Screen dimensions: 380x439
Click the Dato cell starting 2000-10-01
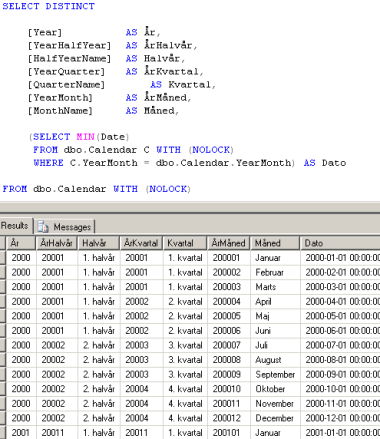point(340,389)
